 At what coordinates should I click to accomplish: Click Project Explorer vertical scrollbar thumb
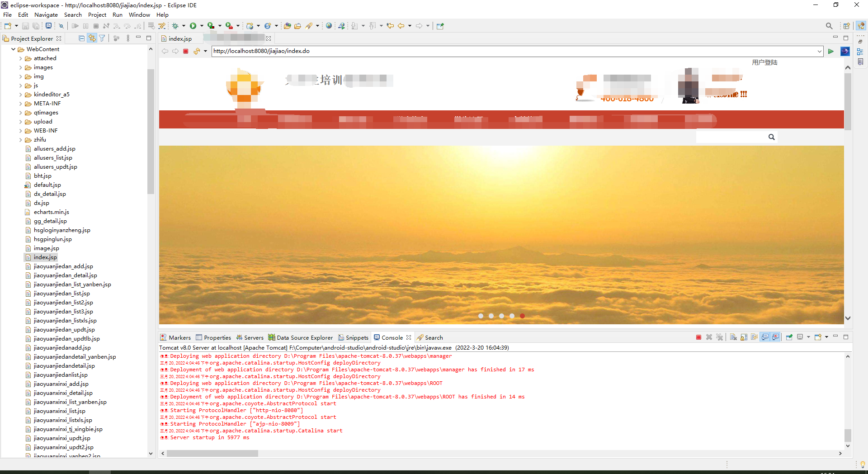point(151,131)
